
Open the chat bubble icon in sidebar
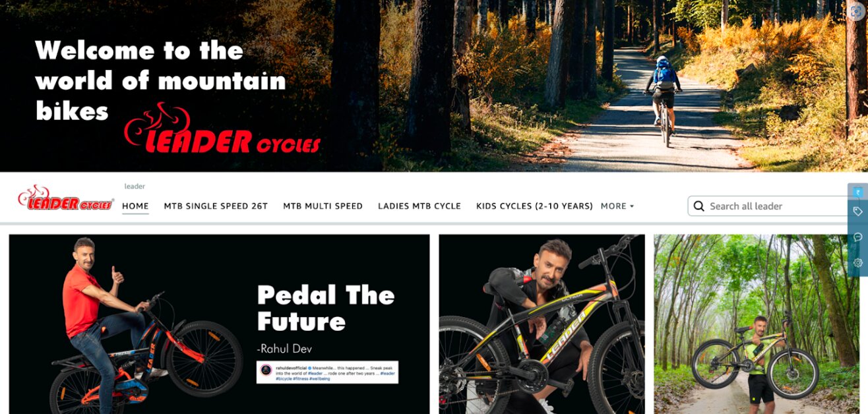click(858, 237)
